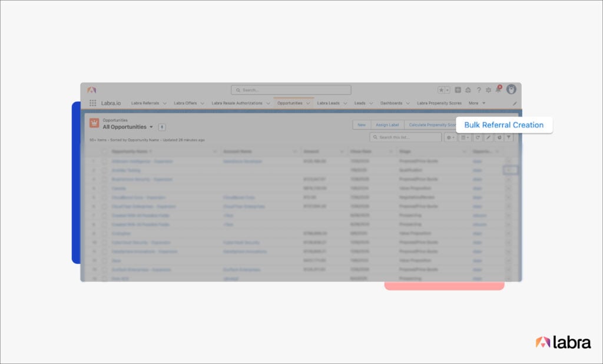603x364 pixels.
Task: Open the Setup gear icon
Action: [x=488, y=90]
